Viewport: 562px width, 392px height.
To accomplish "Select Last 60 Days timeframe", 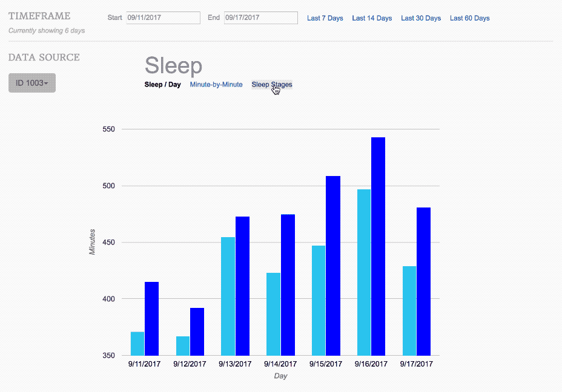I will coord(469,18).
